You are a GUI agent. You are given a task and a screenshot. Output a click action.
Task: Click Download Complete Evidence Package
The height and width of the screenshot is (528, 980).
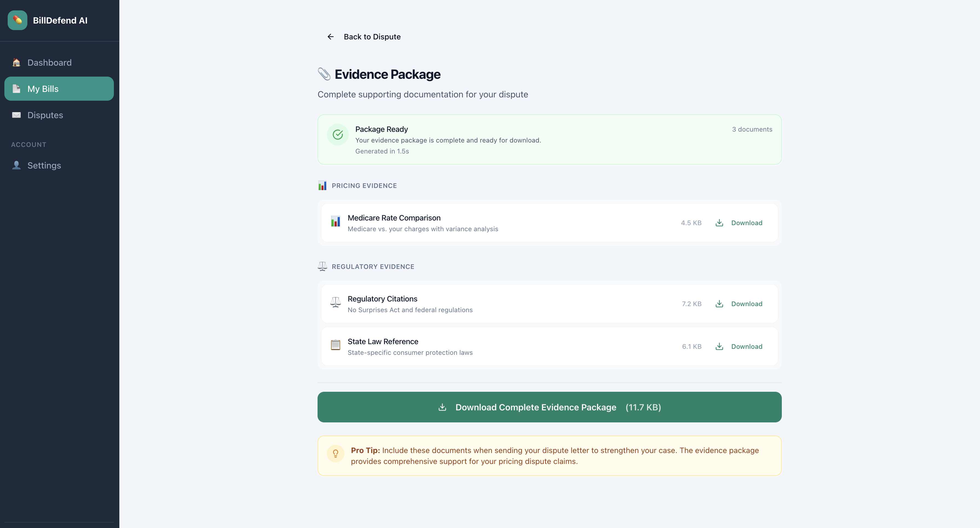point(549,407)
